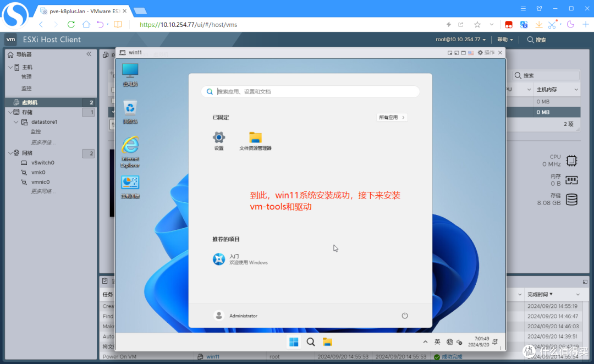Open 入门 recommended item
The image size is (594, 364).
[x=240, y=259]
